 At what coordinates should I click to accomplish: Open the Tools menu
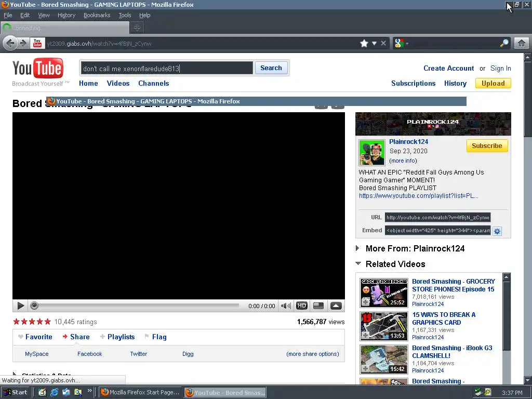(x=125, y=15)
